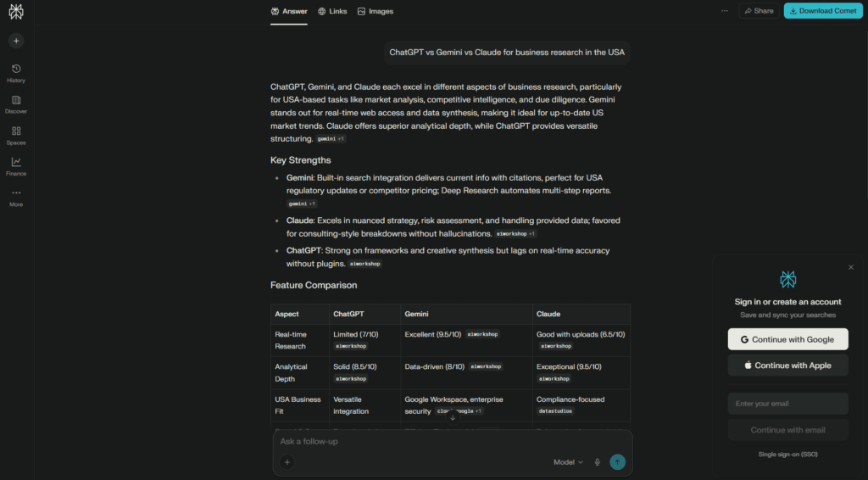868x480 pixels.
Task: Click the Versatile integration table cell
Action: click(x=350, y=405)
